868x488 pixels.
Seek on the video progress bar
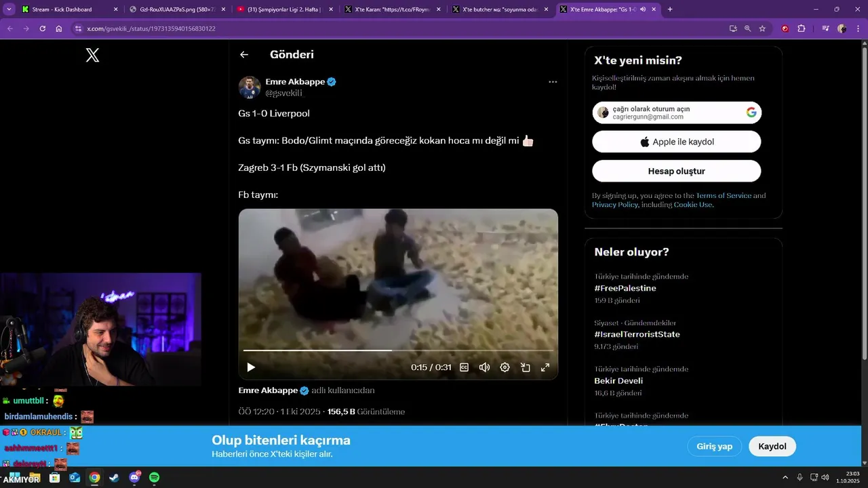(x=398, y=350)
